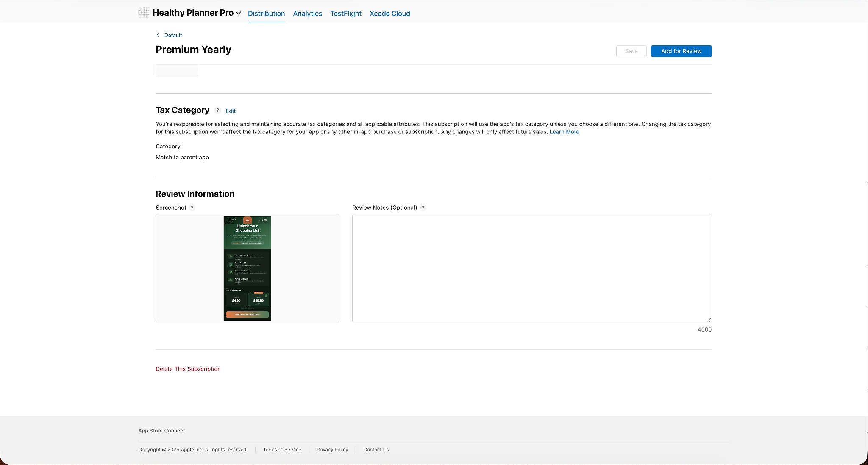Open the Xcode Cloud tab
Screen dimensions: 868x465
(x=389, y=14)
